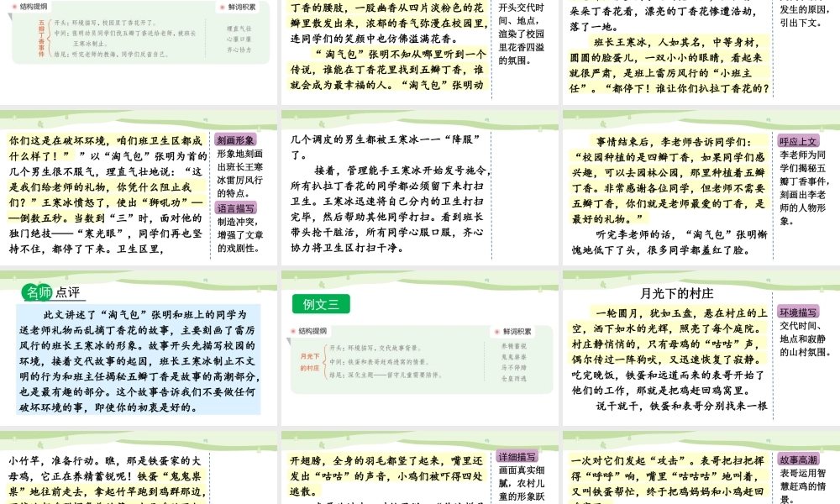Viewport: 840px width, 504px height.
Task: Click the blue 此文讲述了 review text box
Action: (x=139, y=360)
